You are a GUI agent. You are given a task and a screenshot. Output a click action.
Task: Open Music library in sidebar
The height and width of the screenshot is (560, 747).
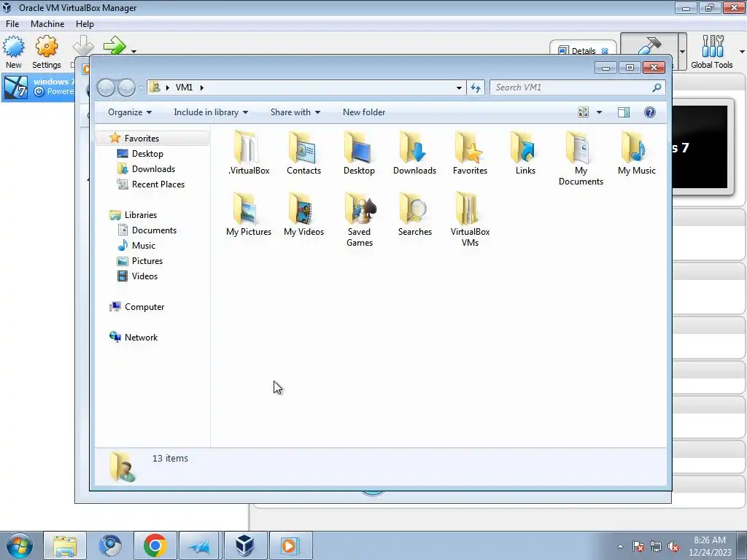144,245
